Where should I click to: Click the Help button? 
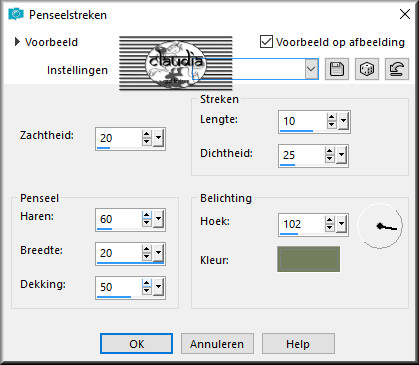coord(298,344)
